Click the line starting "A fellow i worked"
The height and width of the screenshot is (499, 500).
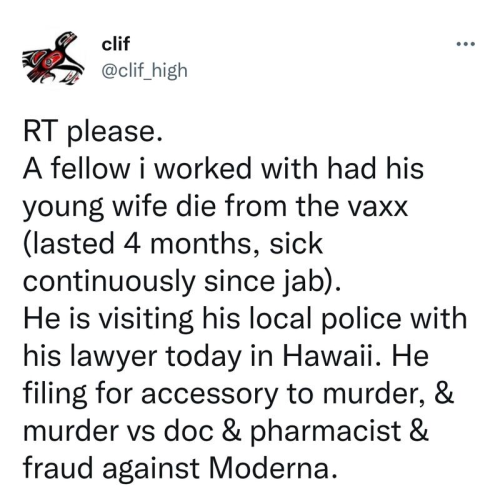click(x=223, y=168)
